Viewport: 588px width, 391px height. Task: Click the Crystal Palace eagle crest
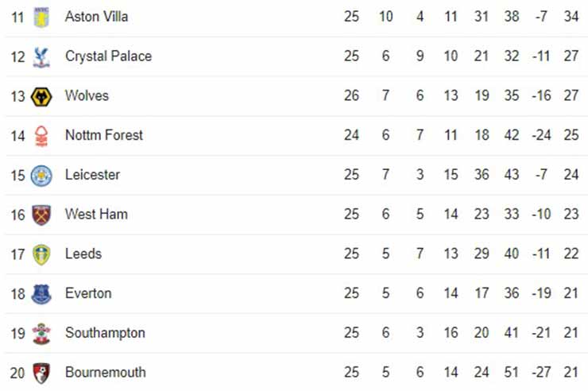[x=41, y=57]
